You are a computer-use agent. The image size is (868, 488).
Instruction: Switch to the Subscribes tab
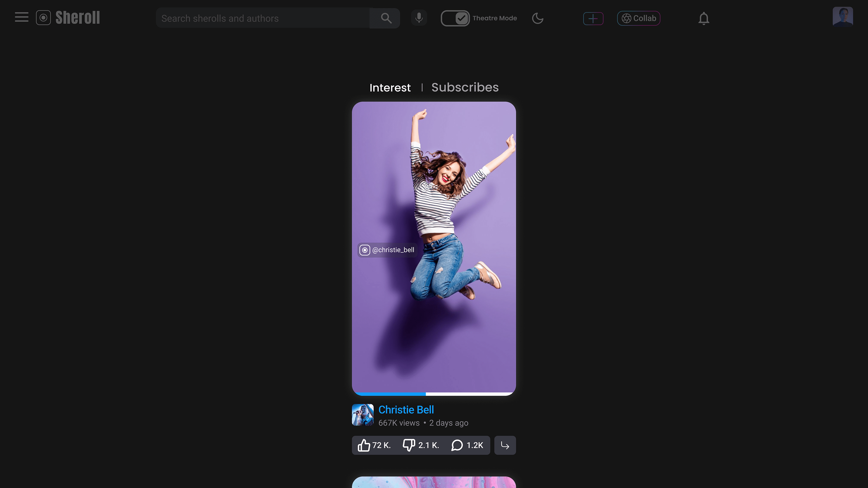465,87
